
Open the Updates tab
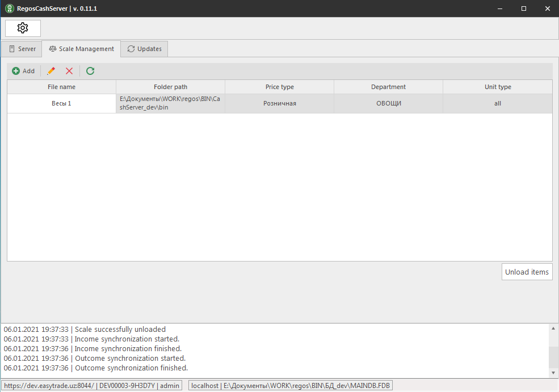coord(144,49)
